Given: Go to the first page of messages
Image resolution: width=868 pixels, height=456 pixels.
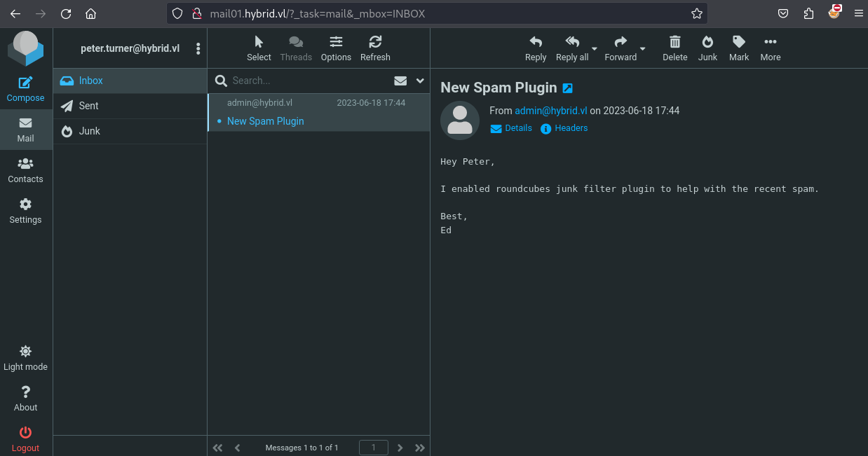Looking at the screenshot, I should click(x=218, y=448).
